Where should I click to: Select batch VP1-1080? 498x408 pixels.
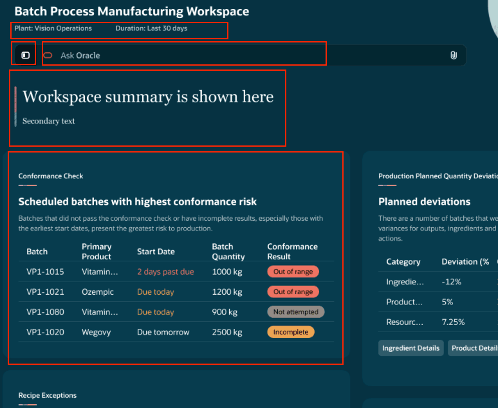point(45,312)
